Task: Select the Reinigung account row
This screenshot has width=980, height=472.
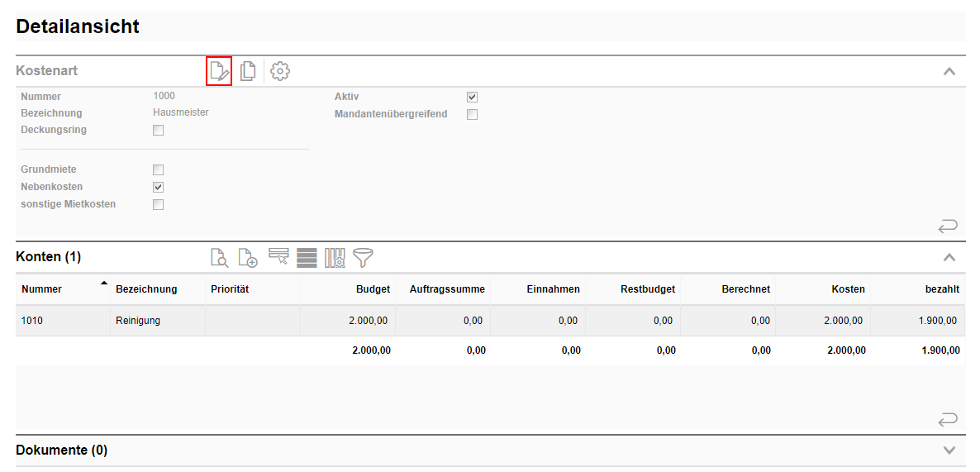Action: point(138,321)
